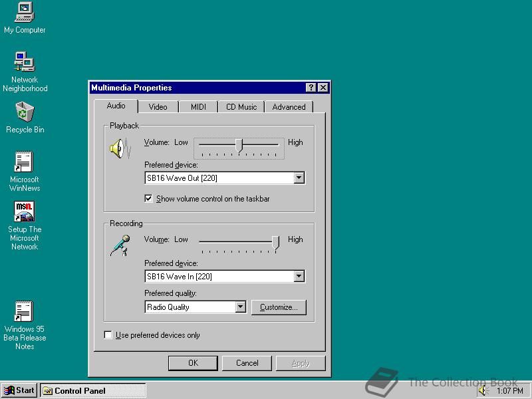Open the Advanced tab
Image resolution: width=532 pixels, height=399 pixels.
[x=289, y=107]
